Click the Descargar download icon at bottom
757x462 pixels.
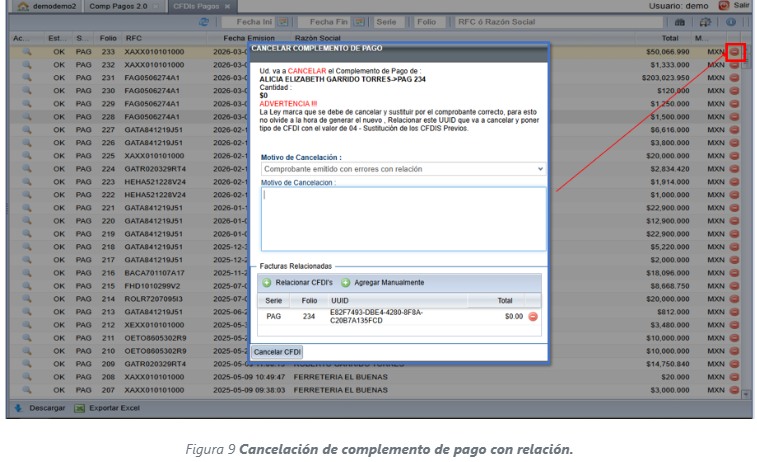[18, 408]
